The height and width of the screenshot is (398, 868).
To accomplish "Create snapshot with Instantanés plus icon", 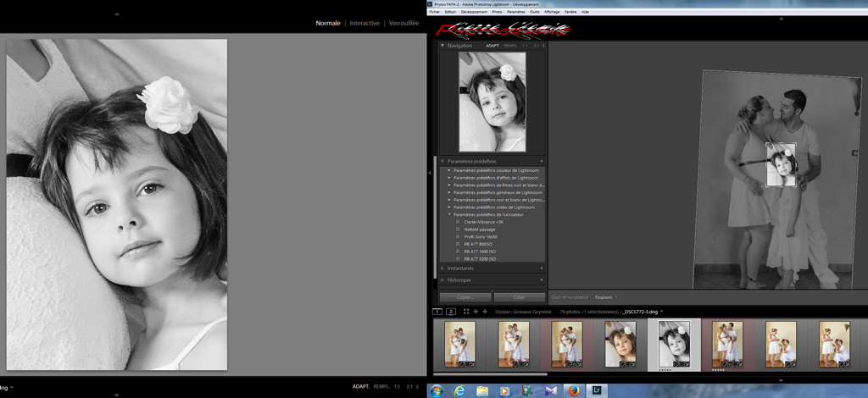I will pos(542,268).
